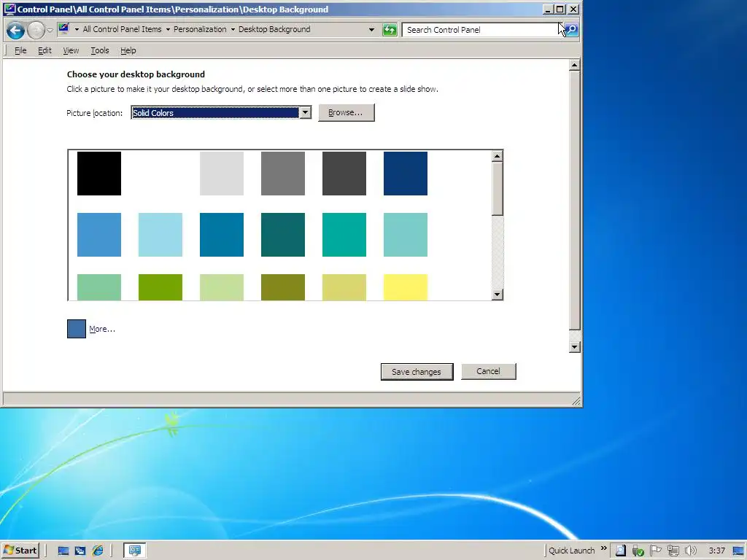Screen dimensions: 747x560
Task: Open Action Center flag icon
Action: coord(656,551)
